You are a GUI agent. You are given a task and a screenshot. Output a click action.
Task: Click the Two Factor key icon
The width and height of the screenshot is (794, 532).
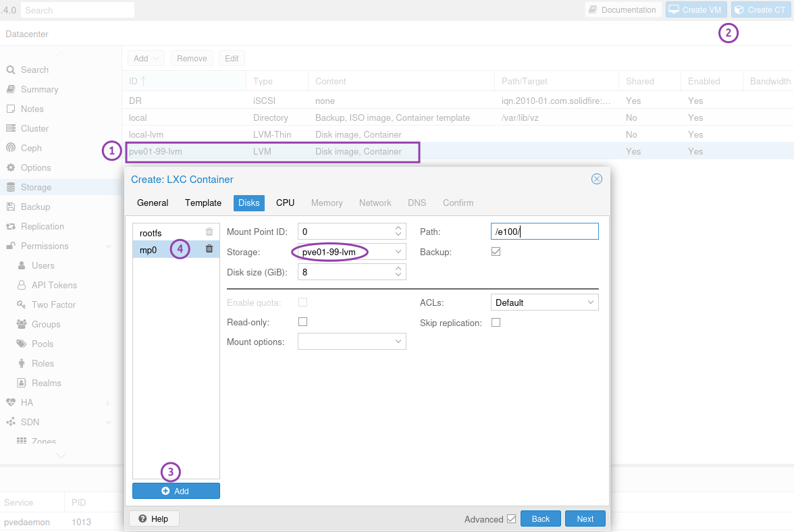(22, 304)
